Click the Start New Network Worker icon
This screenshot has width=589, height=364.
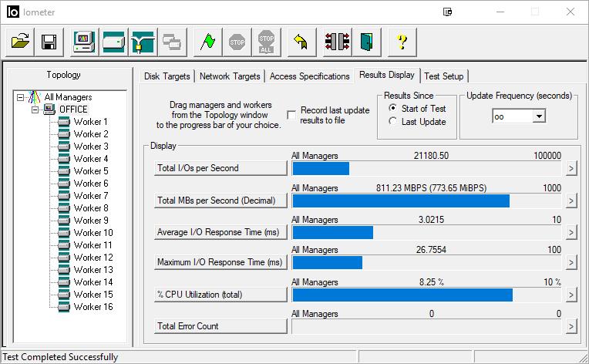pyautogui.click(x=143, y=42)
